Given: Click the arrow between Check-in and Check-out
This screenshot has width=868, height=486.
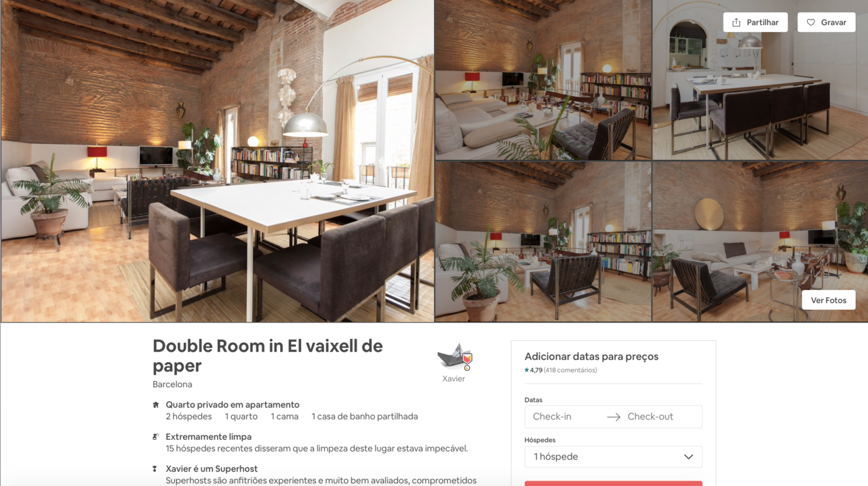Looking at the screenshot, I should [614, 417].
